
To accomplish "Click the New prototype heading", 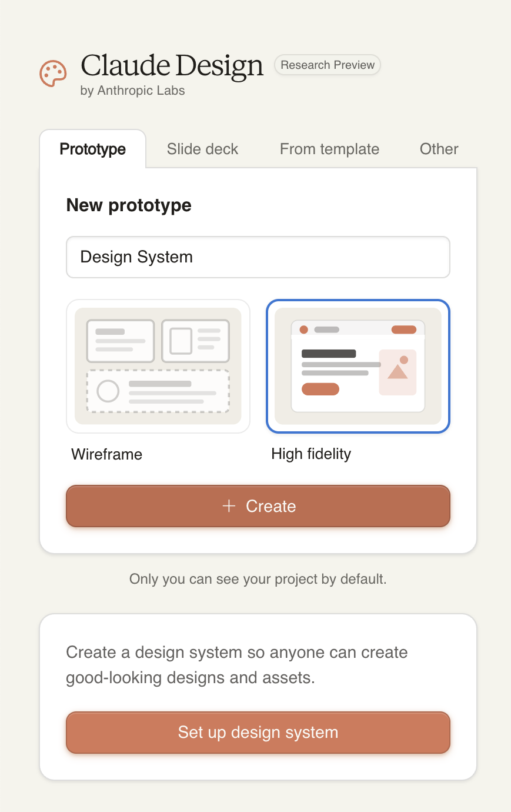I will [x=129, y=205].
